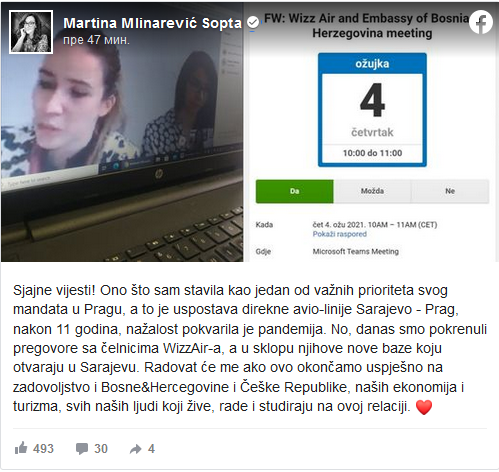Select the green 'Da' response button
The image size is (499, 472).
(294, 191)
